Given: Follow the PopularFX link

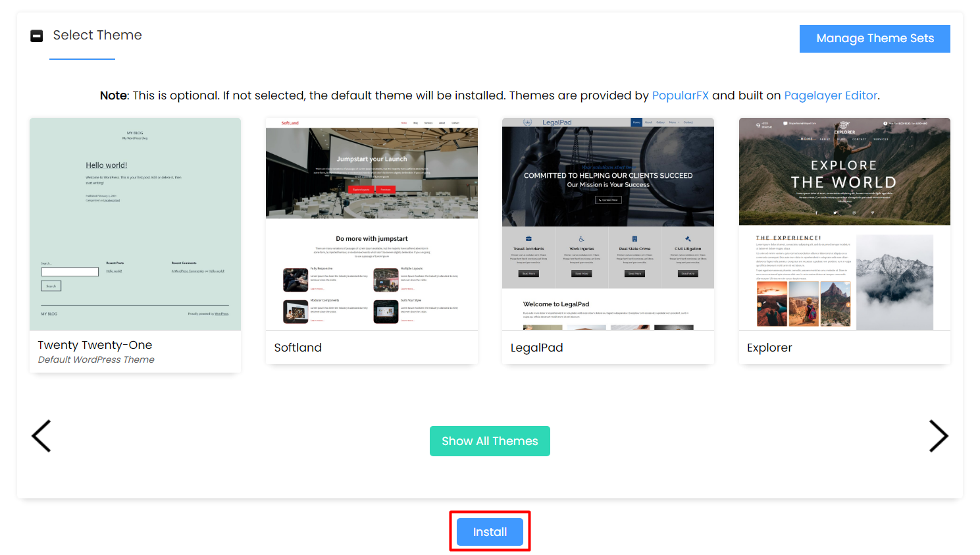Looking at the screenshot, I should (x=680, y=95).
